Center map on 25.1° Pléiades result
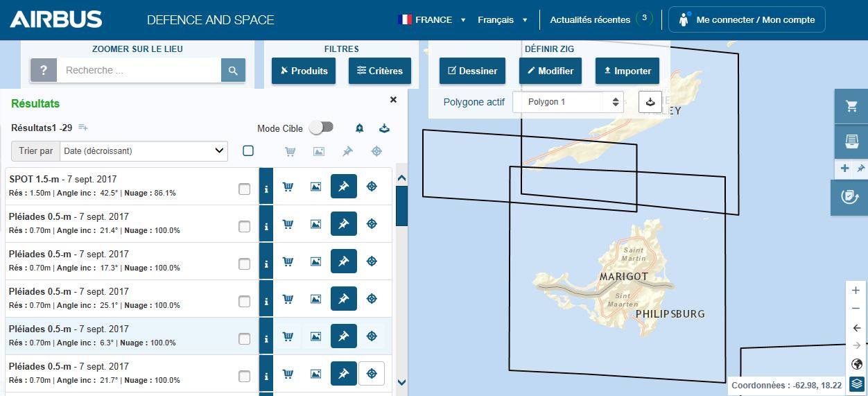The image size is (868, 396). coord(372,299)
